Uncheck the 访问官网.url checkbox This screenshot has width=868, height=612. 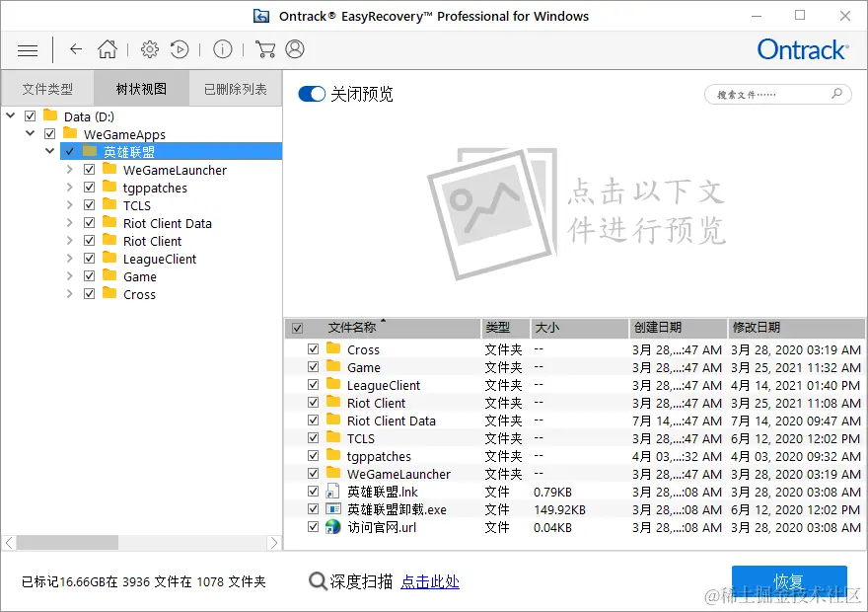pyautogui.click(x=314, y=527)
